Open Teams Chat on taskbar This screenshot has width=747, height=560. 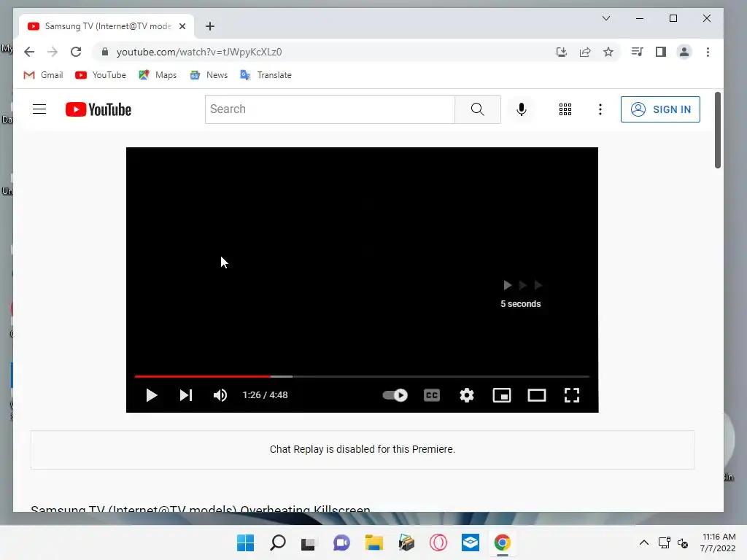pyautogui.click(x=341, y=542)
